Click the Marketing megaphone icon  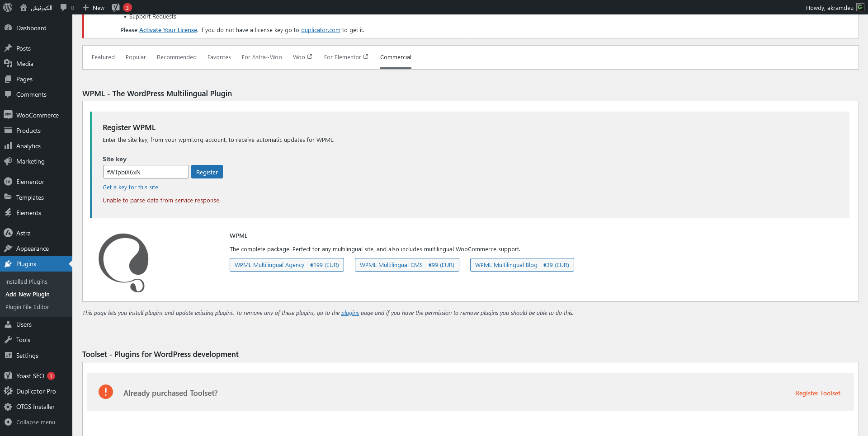click(8, 161)
